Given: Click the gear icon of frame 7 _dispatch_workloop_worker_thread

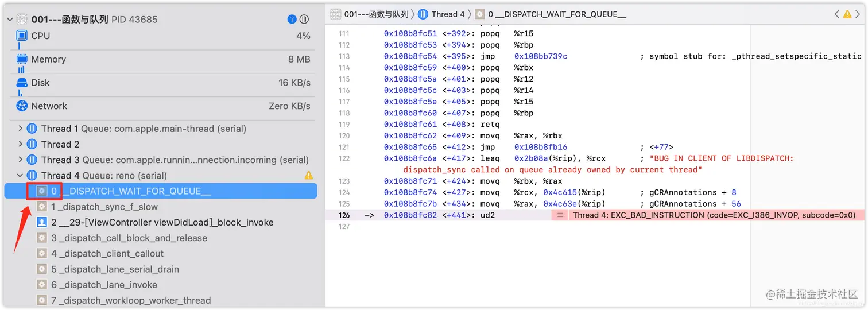Looking at the screenshot, I should pos(42,300).
